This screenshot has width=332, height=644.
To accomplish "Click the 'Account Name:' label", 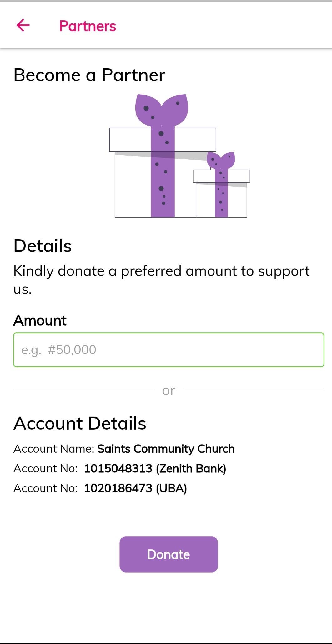I will (x=54, y=449).
